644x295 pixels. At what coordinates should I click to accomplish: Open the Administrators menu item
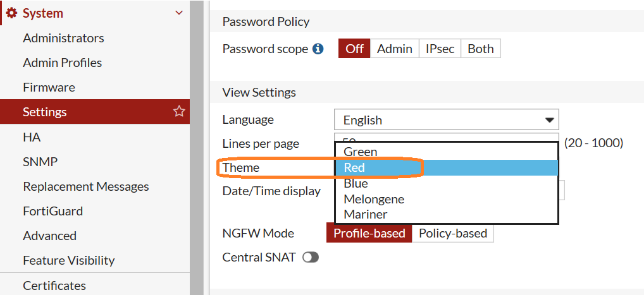pos(63,38)
